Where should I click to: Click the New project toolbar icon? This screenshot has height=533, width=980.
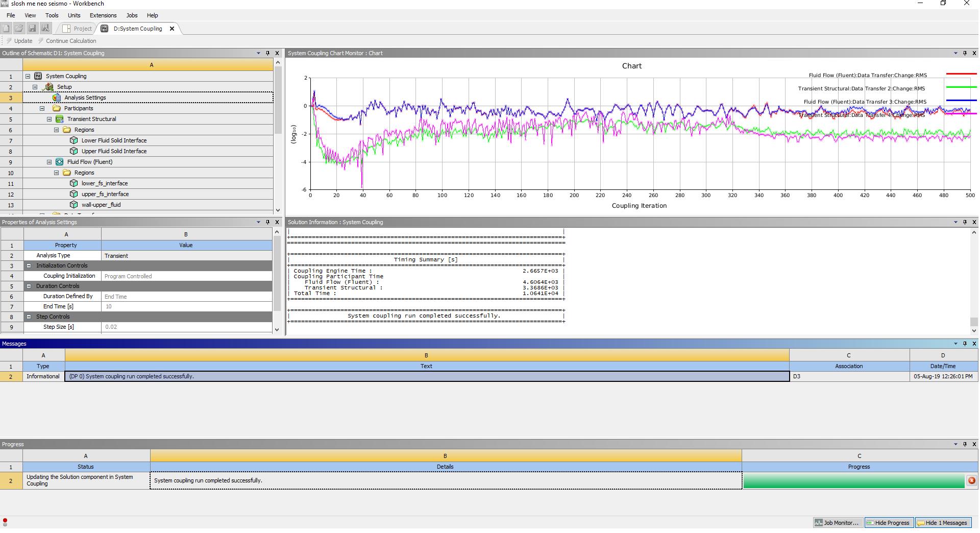click(x=6, y=29)
